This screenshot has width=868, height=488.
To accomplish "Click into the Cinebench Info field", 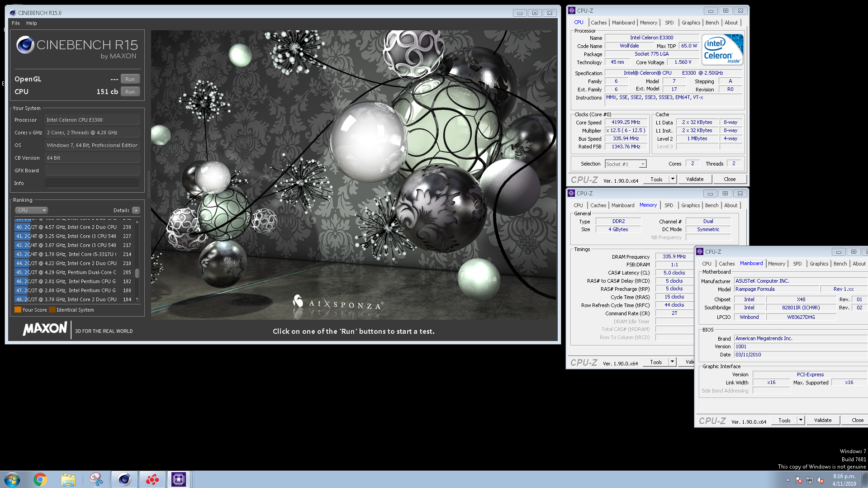I will 92,183.
